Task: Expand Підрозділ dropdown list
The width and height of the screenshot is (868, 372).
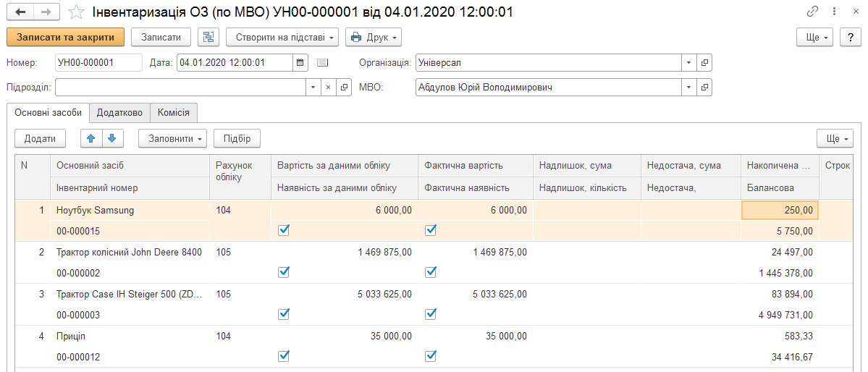Action: 313,88
